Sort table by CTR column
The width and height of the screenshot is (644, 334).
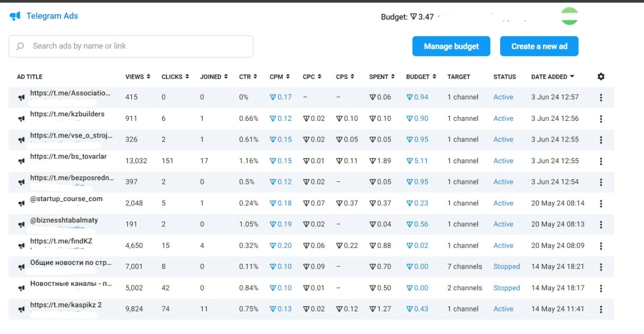[x=248, y=77]
